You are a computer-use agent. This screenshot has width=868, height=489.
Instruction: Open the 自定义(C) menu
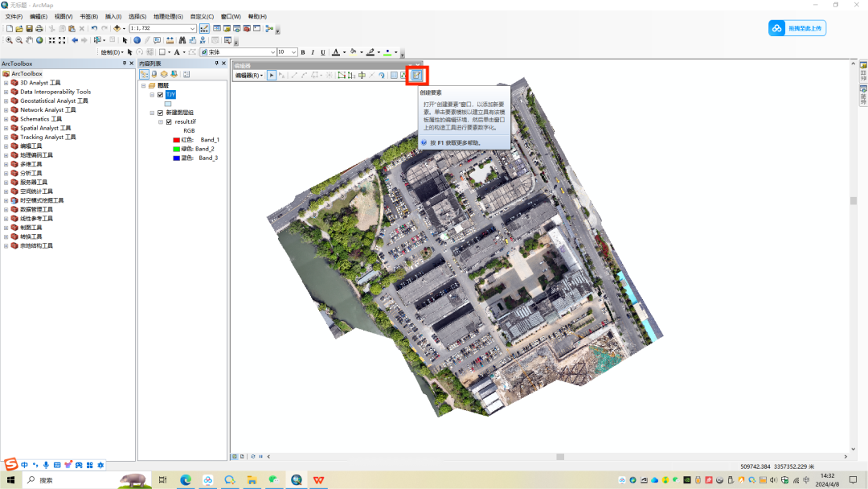pyautogui.click(x=202, y=17)
